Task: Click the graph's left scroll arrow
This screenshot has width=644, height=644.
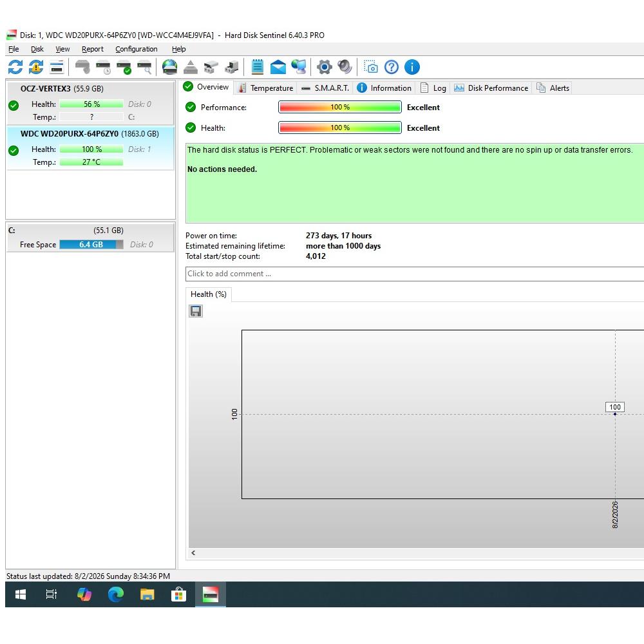Action: point(193,553)
